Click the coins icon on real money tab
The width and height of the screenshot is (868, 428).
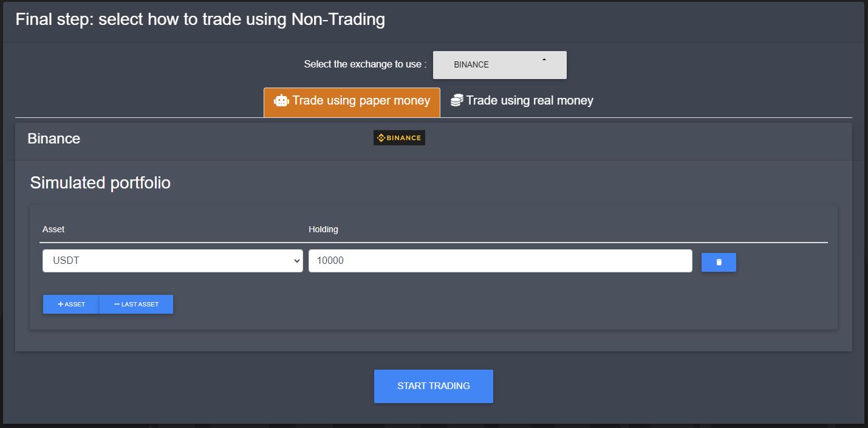tap(457, 100)
